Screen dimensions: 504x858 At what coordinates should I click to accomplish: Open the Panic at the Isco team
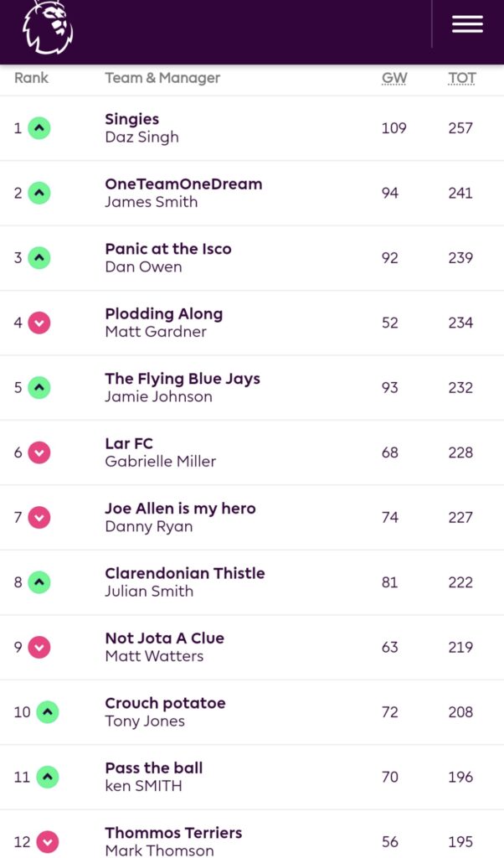click(x=167, y=249)
